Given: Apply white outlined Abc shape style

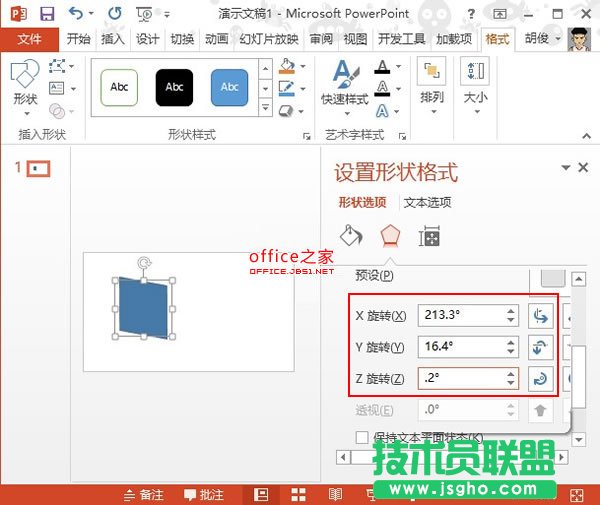Looking at the screenshot, I should (x=119, y=88).
